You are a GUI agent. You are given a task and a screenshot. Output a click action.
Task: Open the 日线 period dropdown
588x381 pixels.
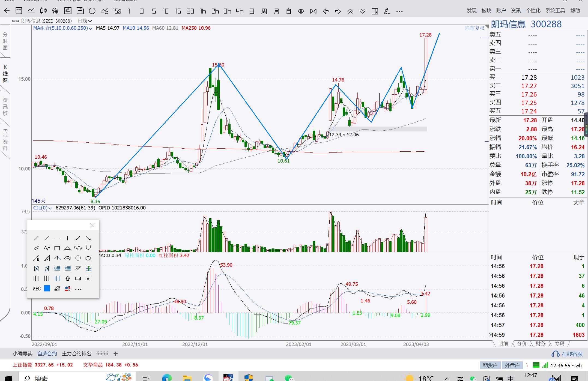click(85, 21)
